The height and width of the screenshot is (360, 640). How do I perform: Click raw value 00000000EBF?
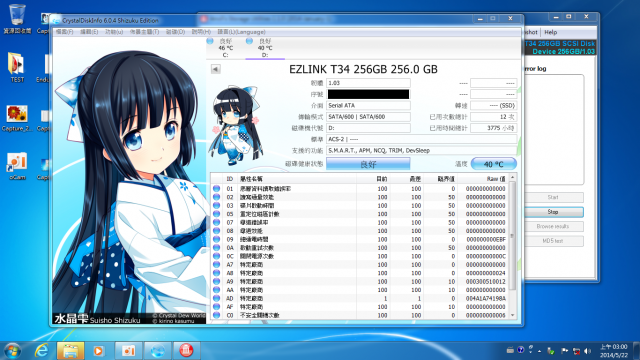[x=486, y=239]
